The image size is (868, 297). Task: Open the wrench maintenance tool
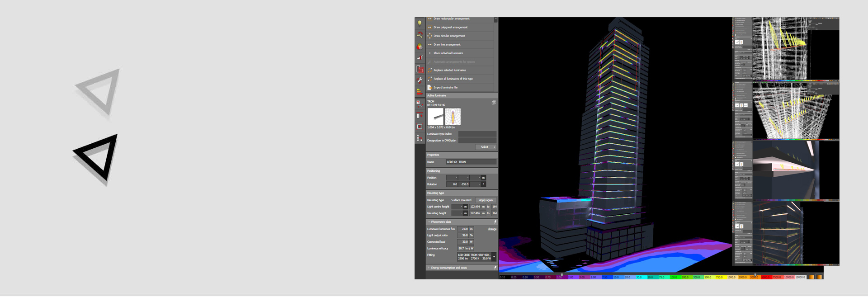420,80
